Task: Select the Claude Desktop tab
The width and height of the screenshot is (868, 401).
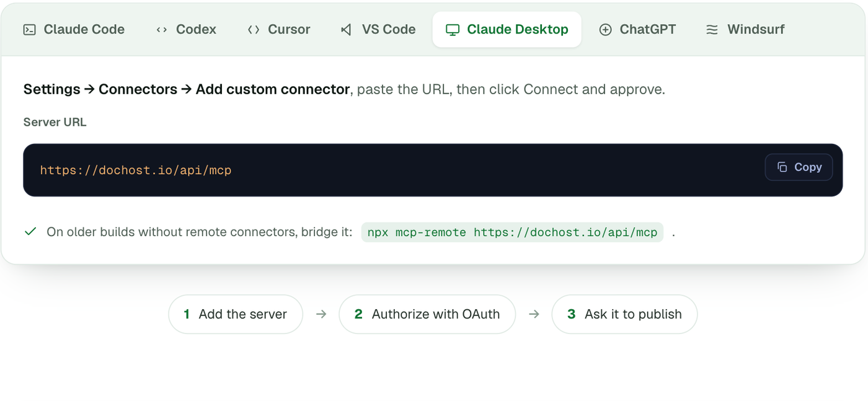Action: [x=507, y=29]
